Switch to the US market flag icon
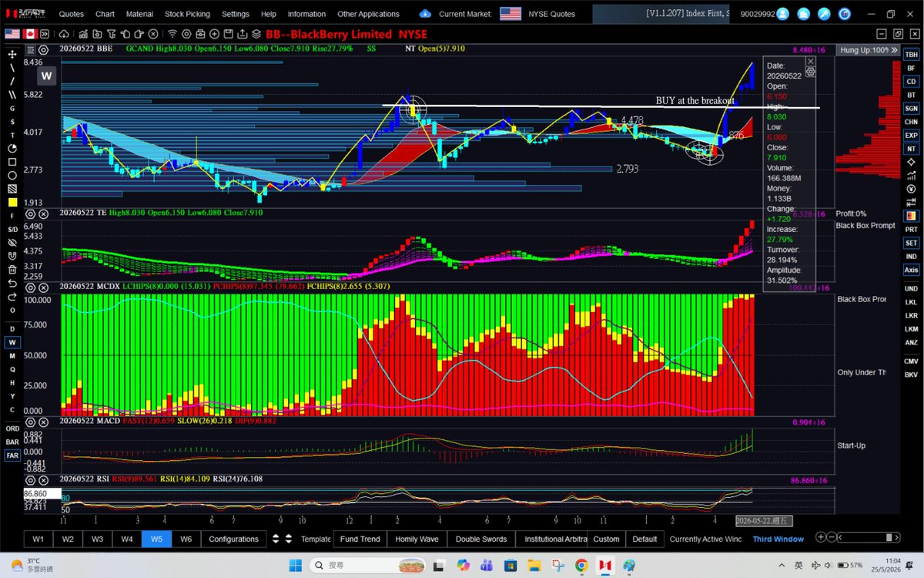Image resolution: width=924 pixels, height=578 pixels. (x=12, y=34)
